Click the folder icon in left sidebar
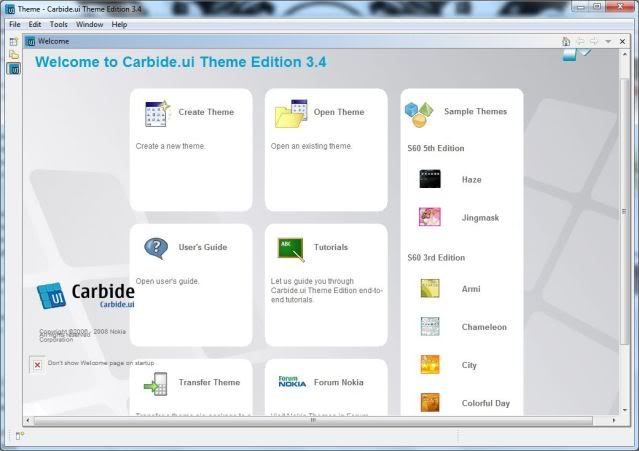This screenshot has height=451, width=639. 14,55
